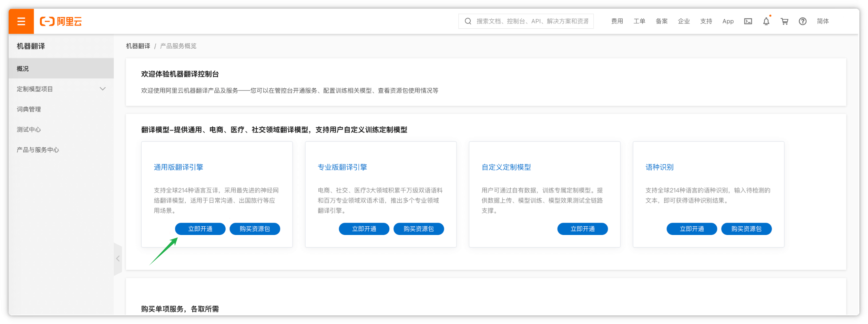The image size is (868, 324).
Task: Open the hamburger navigation menu
Action: 21,21
